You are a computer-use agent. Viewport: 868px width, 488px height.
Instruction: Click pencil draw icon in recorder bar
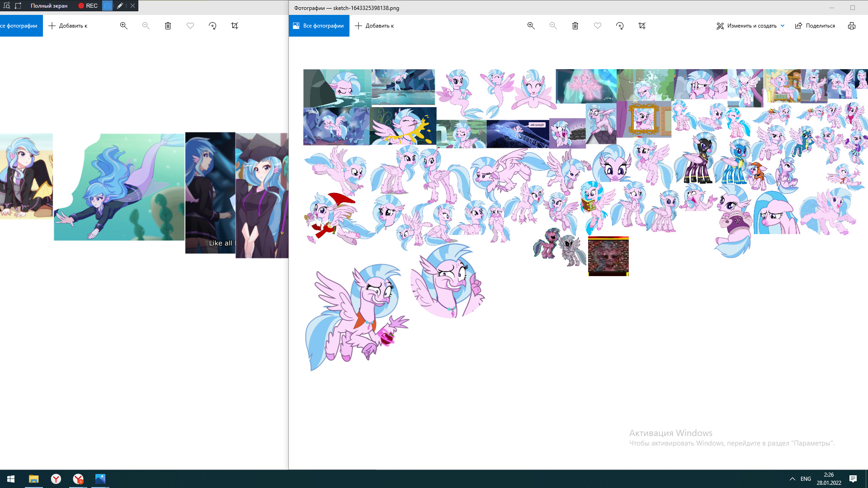(x=120, y=6)
